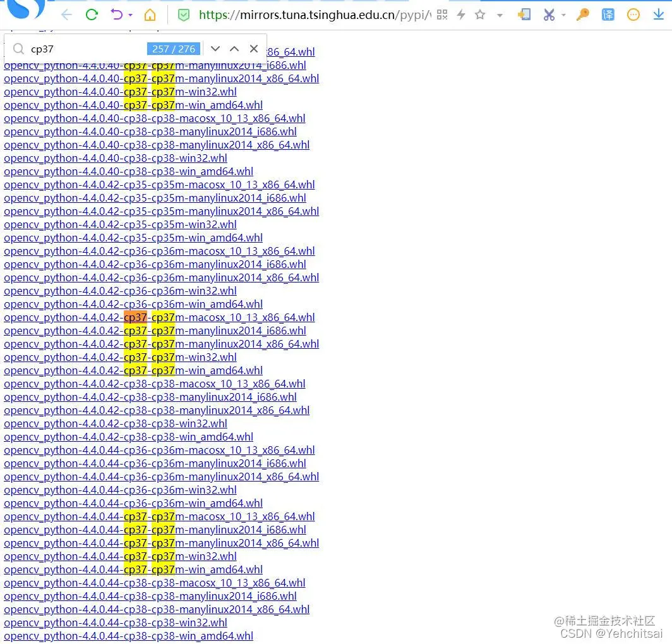Download 4.4.0.44-cp37 win_amd64.whl
This screenshot has height=644, width=672.
133,570
